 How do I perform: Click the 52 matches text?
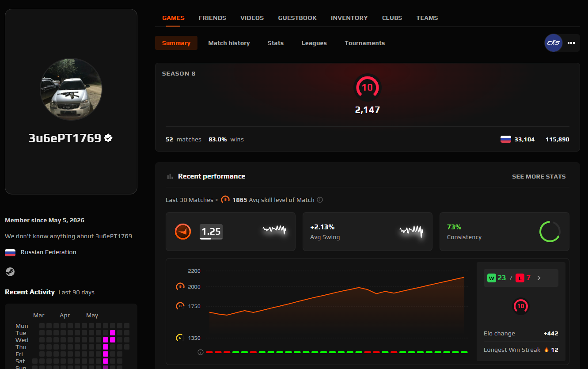click(x=183, y=139)
